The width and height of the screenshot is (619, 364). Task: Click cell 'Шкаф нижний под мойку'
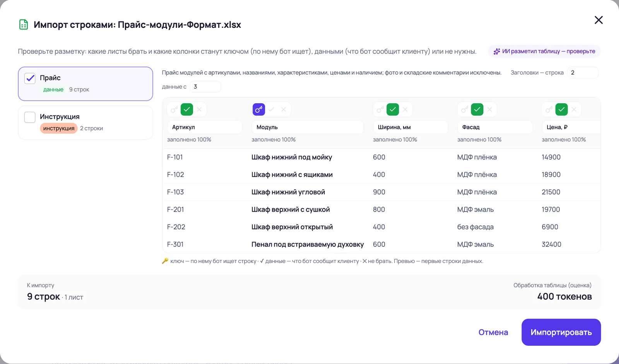coord(292,157)
